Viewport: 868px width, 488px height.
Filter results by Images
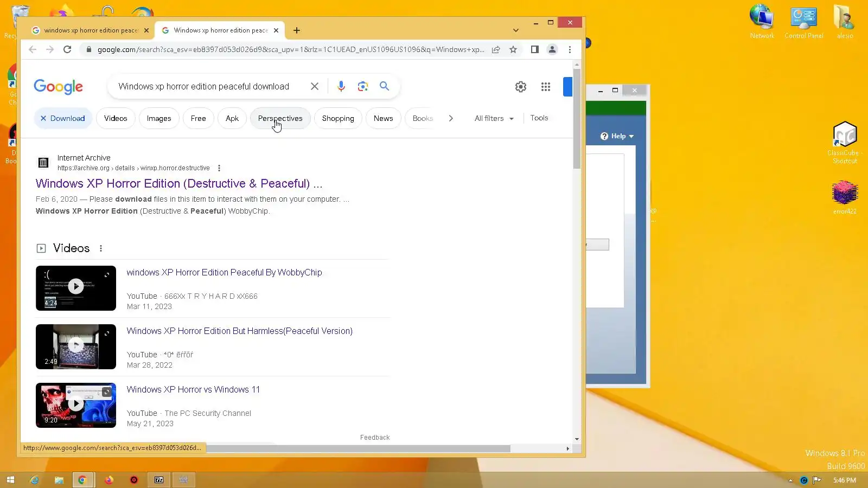(159, 118)
